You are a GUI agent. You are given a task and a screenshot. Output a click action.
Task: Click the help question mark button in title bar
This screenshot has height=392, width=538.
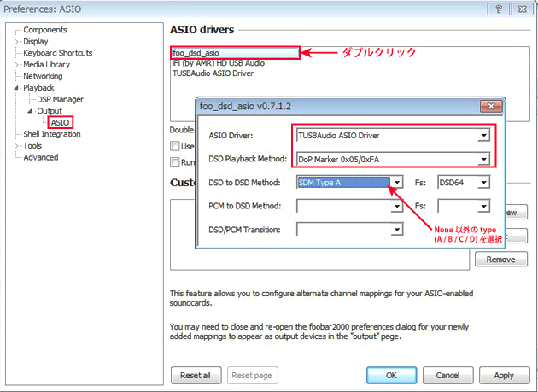[493, 9]
